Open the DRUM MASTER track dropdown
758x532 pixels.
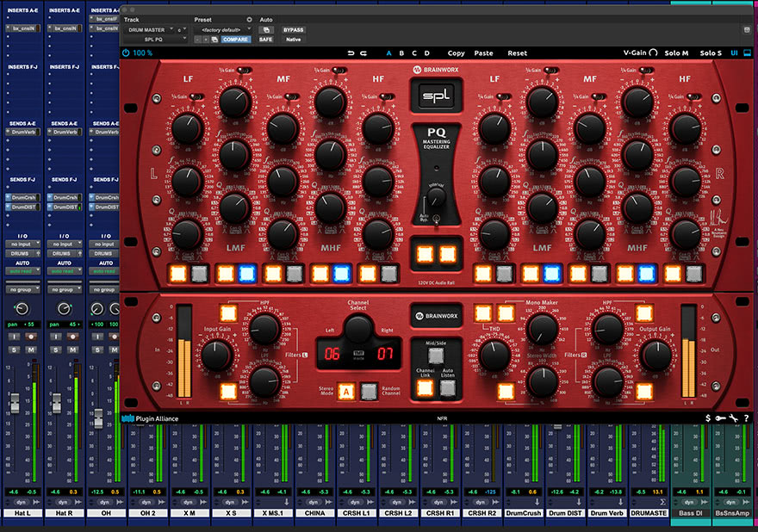coord(149,30)
